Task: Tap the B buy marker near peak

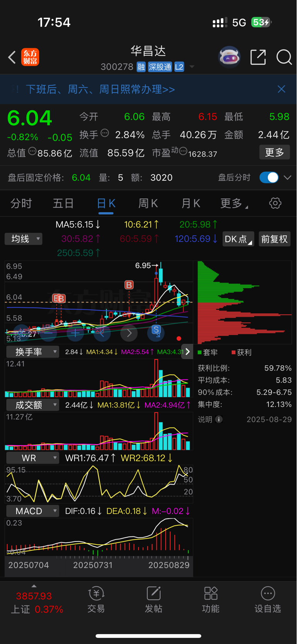Action: 129,285
